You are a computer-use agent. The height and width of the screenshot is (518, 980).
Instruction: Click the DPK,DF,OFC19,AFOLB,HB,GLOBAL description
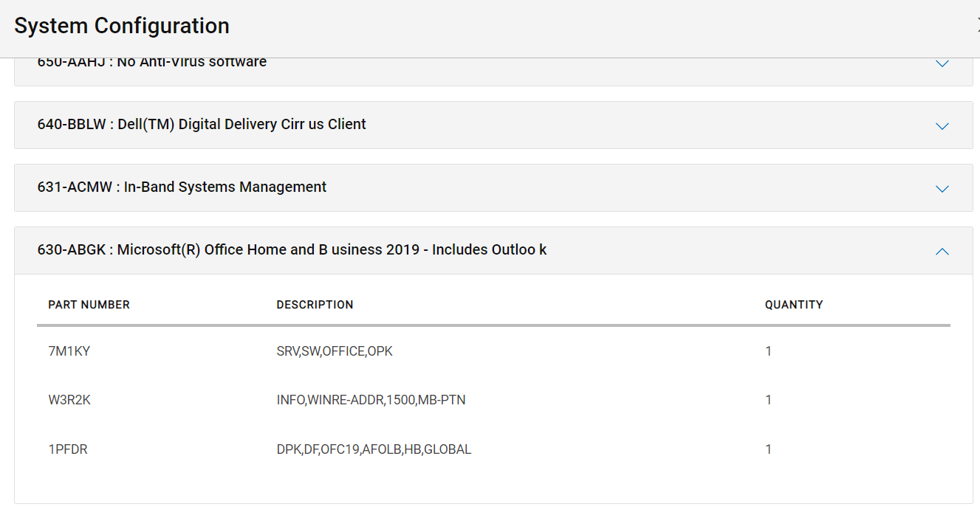click(x=374, y=449)
